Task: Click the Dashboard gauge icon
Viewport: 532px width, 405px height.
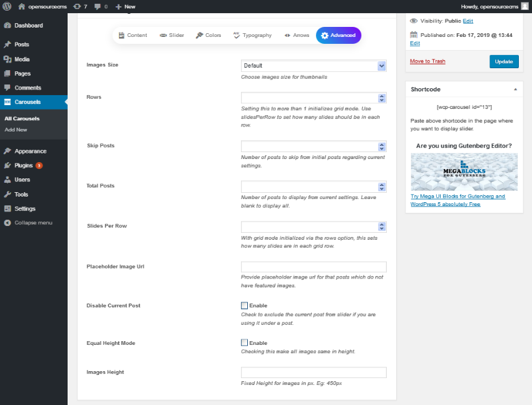Action: (8, 26)
